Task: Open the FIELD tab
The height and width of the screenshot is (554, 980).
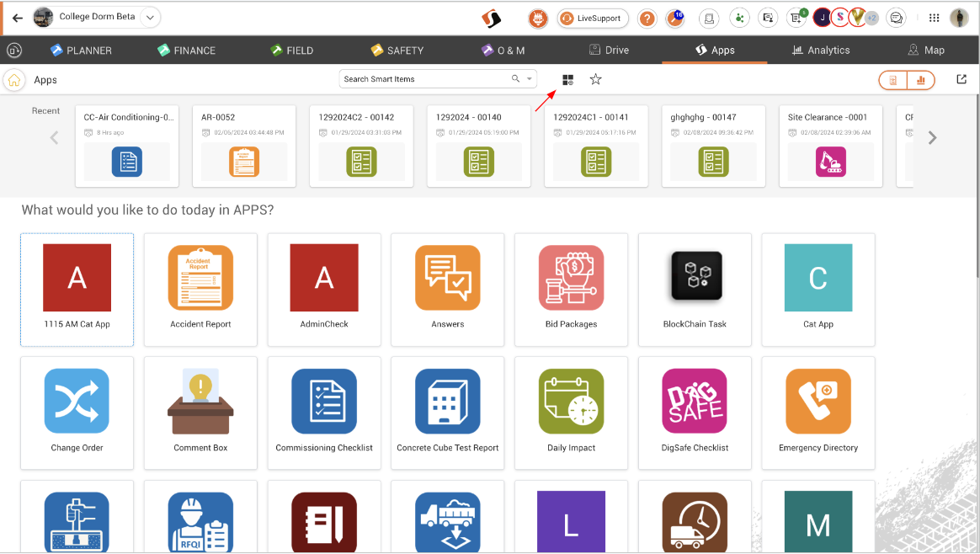Action: point(292,50)
